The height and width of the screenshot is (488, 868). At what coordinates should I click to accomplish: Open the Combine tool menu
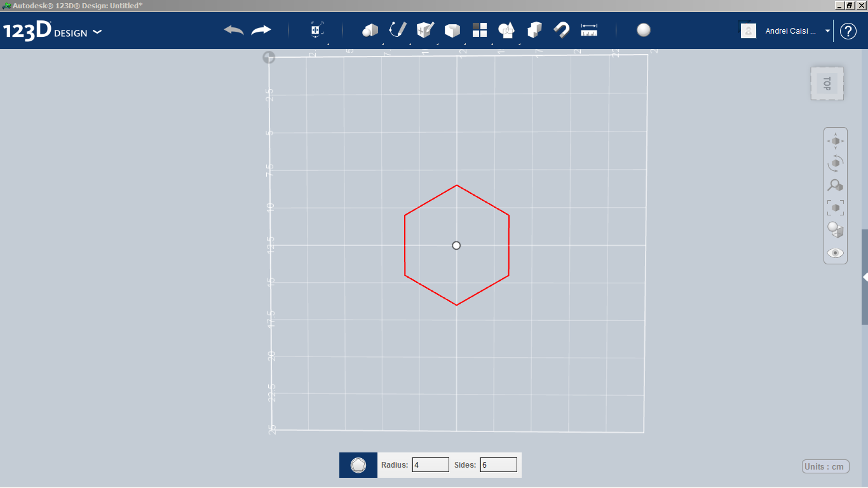534,30
